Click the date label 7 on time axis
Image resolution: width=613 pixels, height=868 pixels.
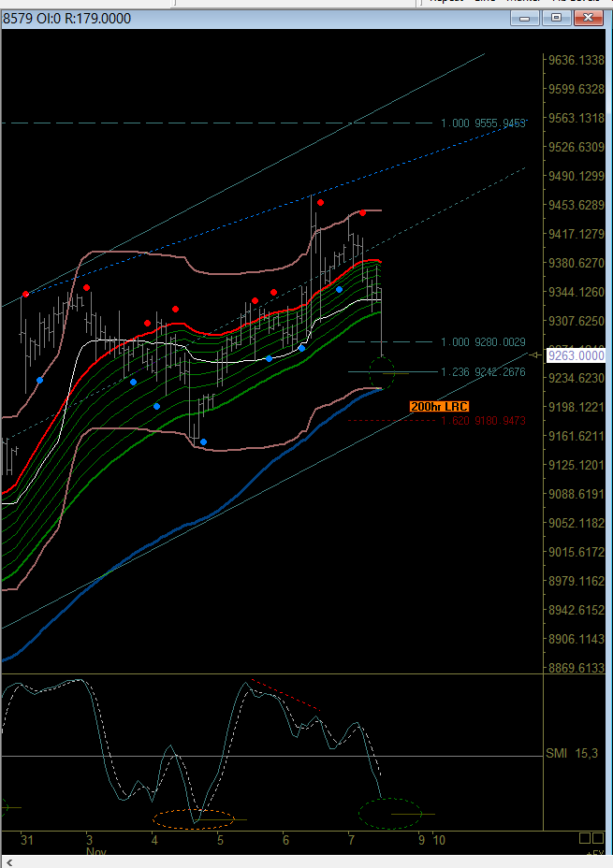tap(351, 840)
